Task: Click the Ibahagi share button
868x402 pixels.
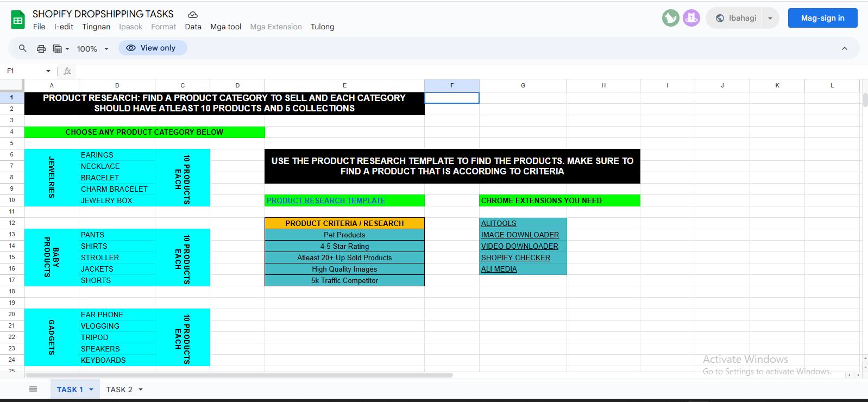Action: 736,18
